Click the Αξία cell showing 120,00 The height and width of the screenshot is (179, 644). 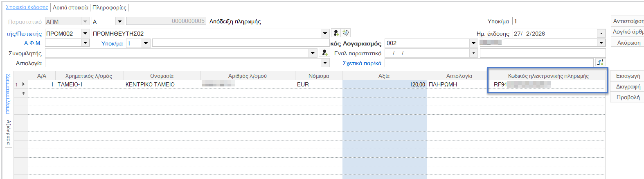point(384,84)
